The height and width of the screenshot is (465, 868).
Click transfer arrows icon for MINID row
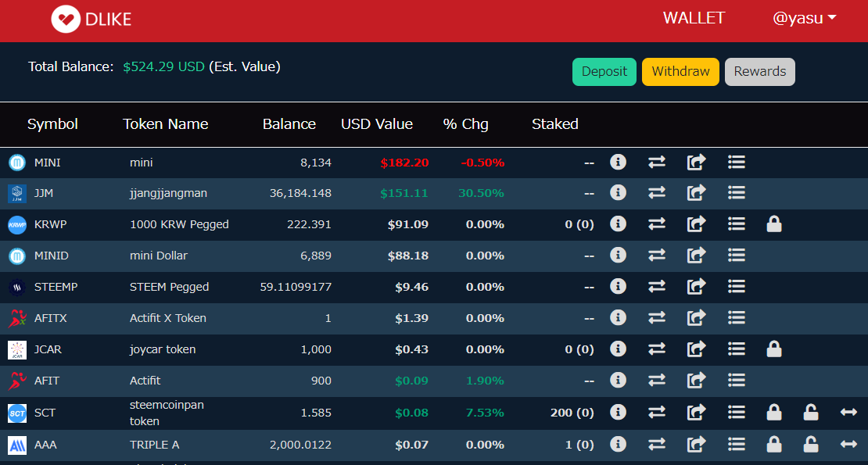coord(657,256)
